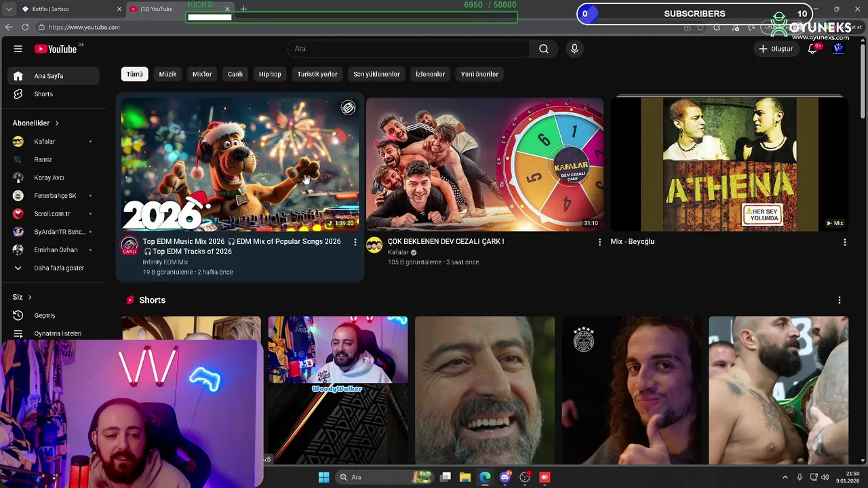Open options menu for EDM Mix video
The height and width of the screenshot is (488, 868).
355,242
